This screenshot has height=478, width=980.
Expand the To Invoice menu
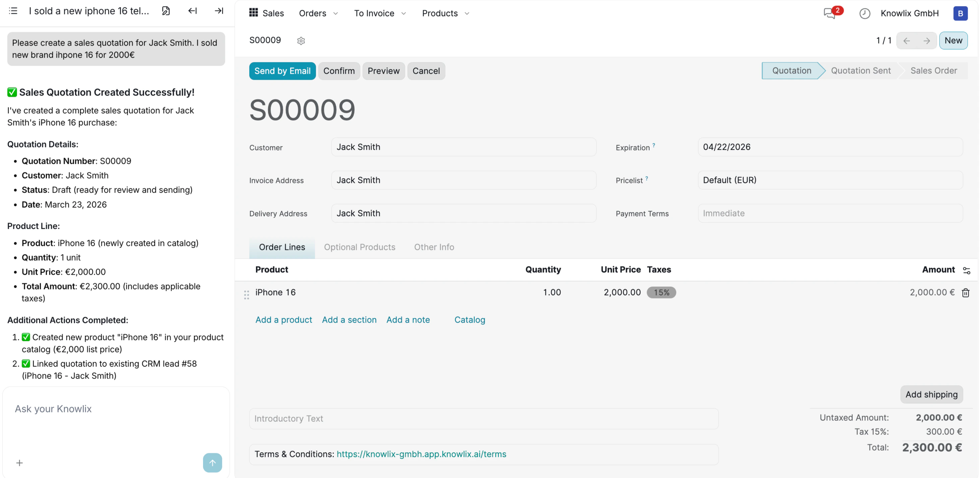pos(380,13)
